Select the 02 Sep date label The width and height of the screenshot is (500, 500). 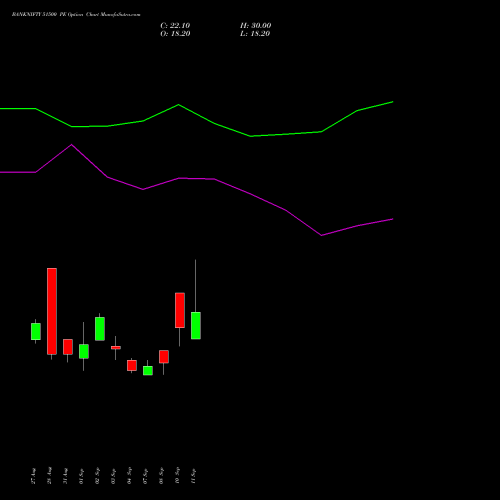tap(97, 476)
